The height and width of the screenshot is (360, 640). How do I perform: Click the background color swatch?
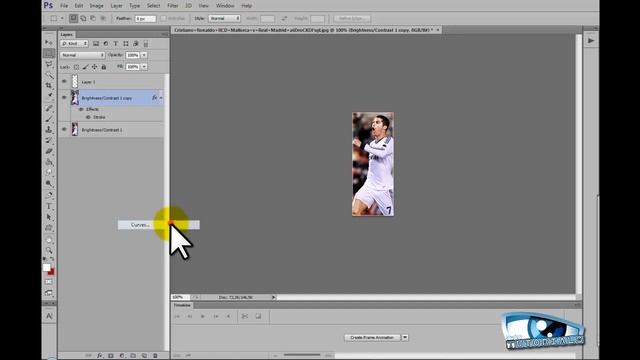(51, 272)
